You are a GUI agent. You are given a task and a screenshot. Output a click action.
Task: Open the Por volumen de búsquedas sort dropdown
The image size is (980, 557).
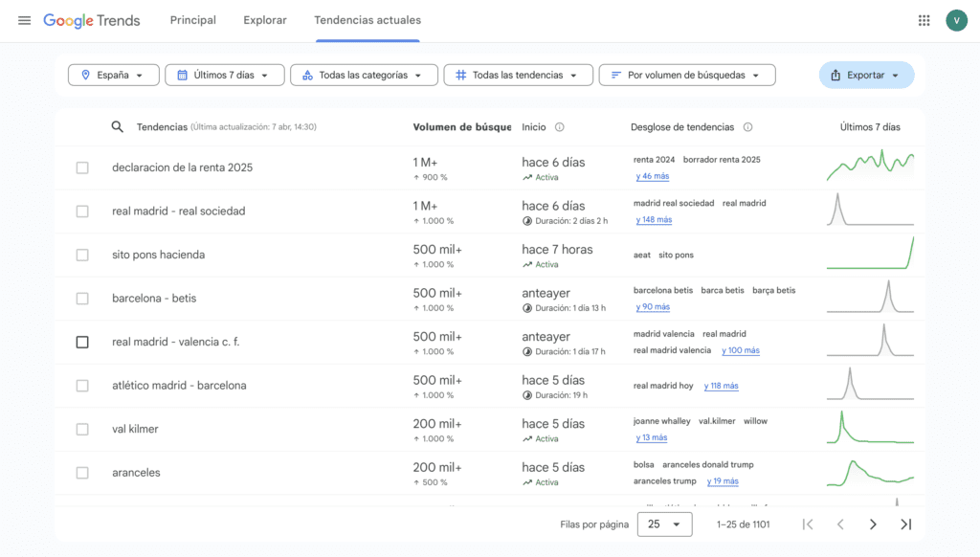[x=687, y=75]
